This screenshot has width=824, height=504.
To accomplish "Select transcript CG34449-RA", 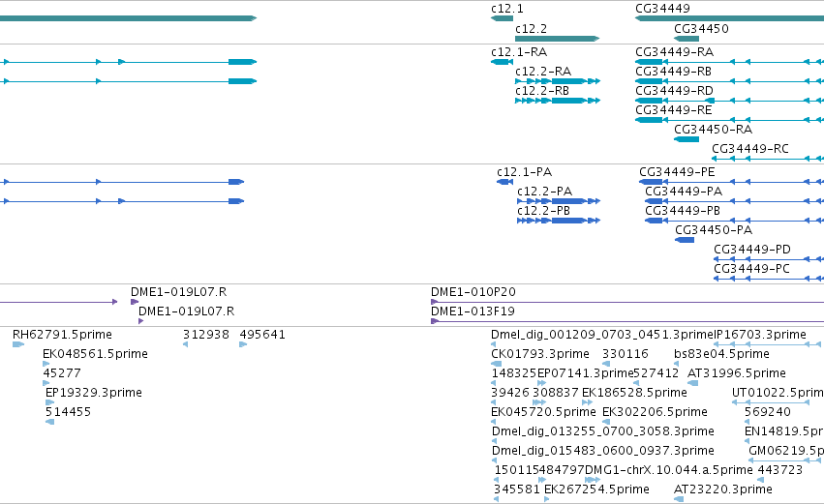I will coord(729,62).
